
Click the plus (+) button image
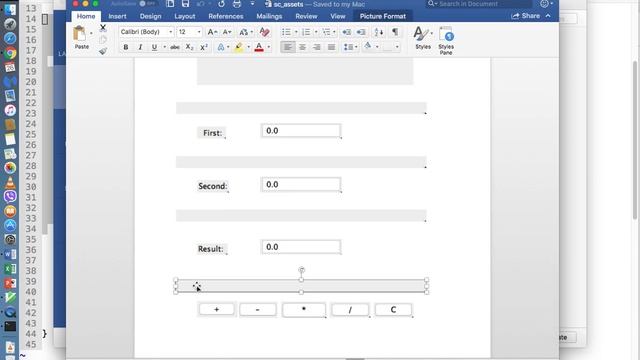click(216, 309)
